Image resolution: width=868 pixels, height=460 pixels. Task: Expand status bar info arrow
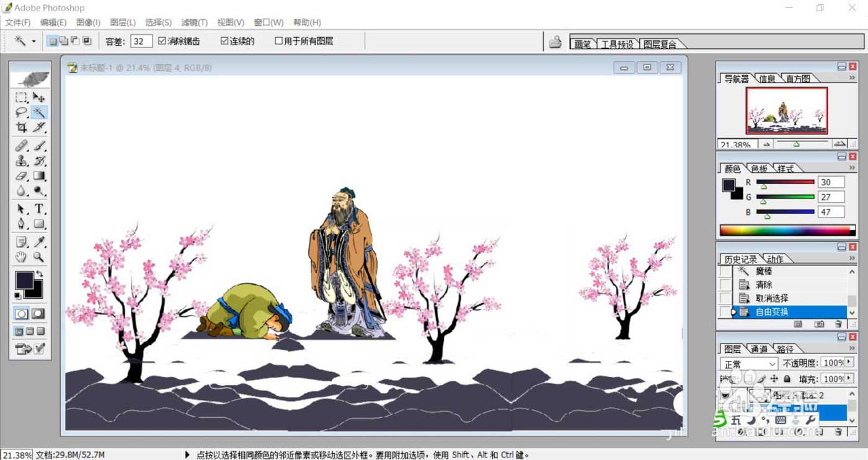(x=187, y=454)
